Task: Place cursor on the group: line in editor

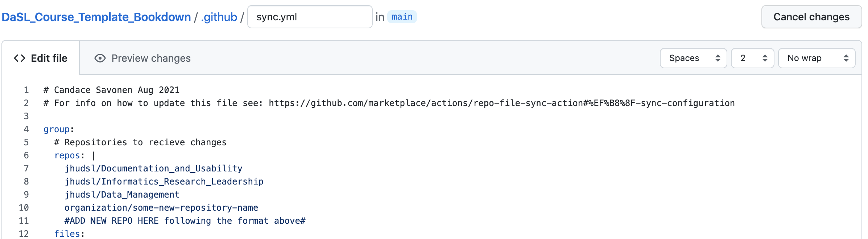Action: click(x=59, y=129)
